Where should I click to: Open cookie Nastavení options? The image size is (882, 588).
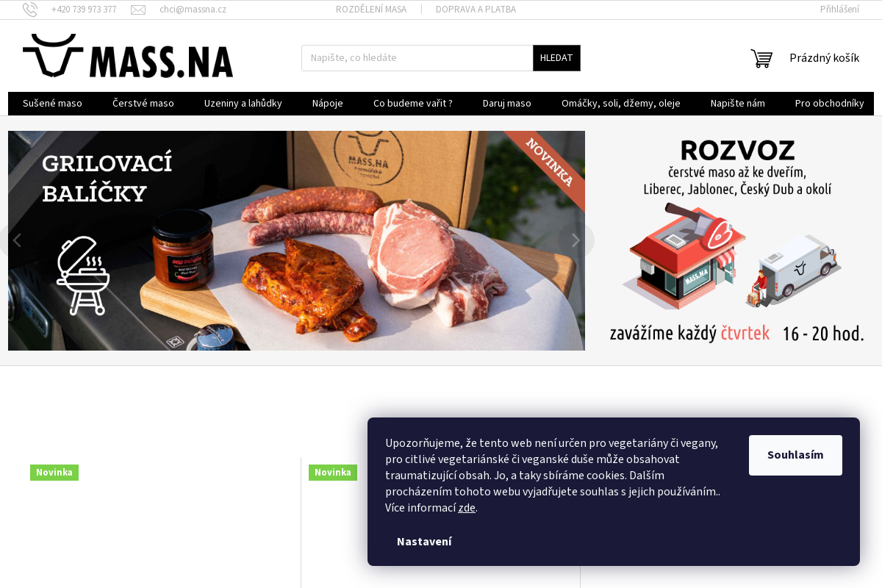(x=424, y=542)
